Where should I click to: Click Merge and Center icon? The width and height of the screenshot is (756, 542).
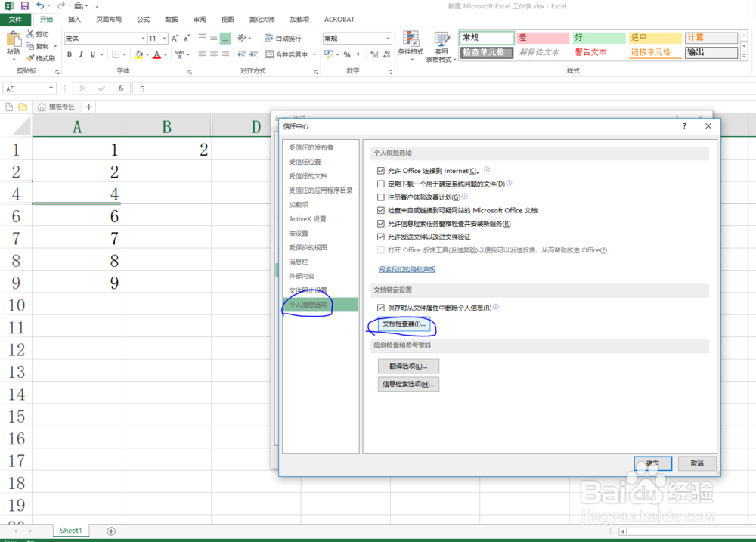click(x=270, y=54)
